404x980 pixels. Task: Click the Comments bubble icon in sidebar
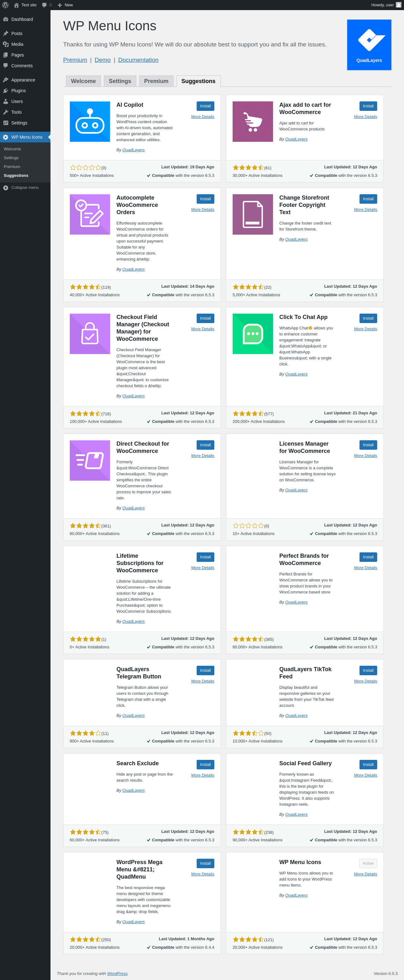(x=6, y=66)
